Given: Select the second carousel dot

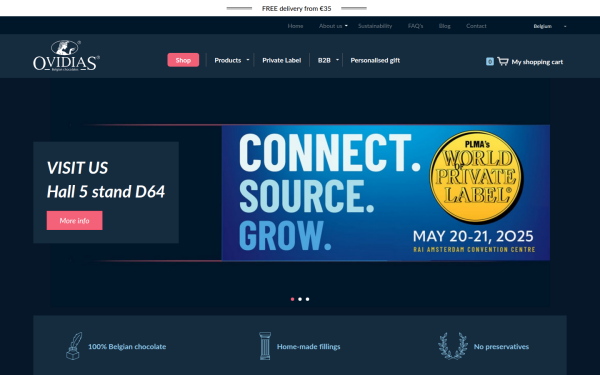Looking at the screenshot, I should point(300,299).
